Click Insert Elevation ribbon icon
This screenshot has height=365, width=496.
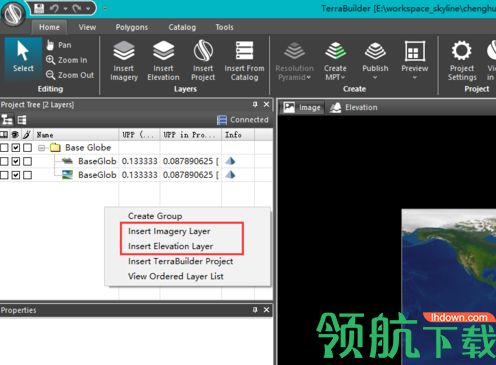163,61
